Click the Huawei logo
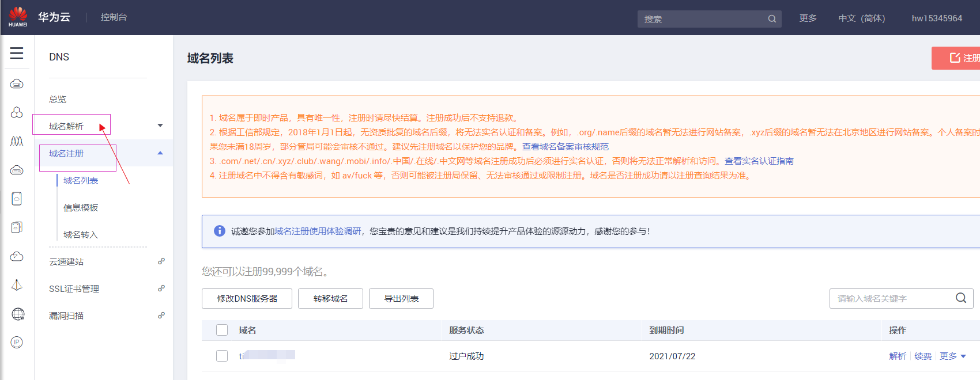Image resolution: width=980 pixels, height=380 pixels. [x=18, y=17]
